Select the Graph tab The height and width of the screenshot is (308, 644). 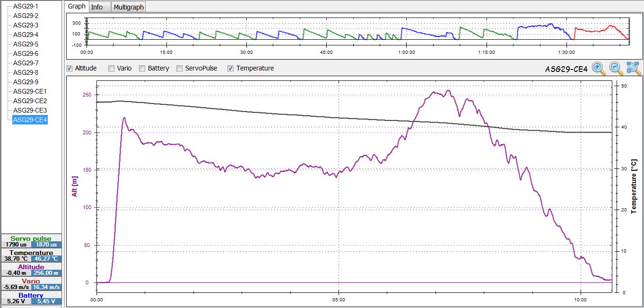coord(77,7)
